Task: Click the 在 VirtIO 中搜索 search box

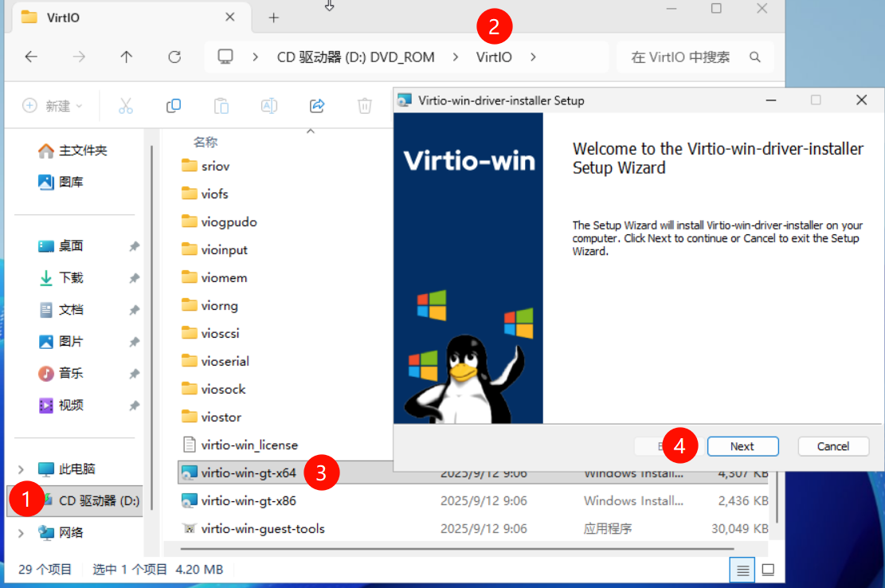Action: [x=693, y=57]
